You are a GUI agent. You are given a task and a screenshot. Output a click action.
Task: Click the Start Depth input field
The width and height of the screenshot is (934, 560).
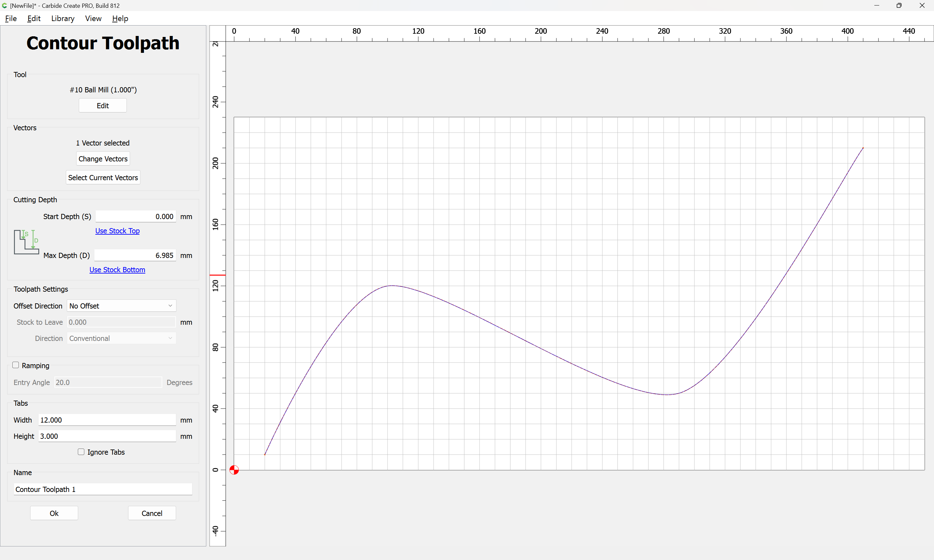click(x=136, y=216)
